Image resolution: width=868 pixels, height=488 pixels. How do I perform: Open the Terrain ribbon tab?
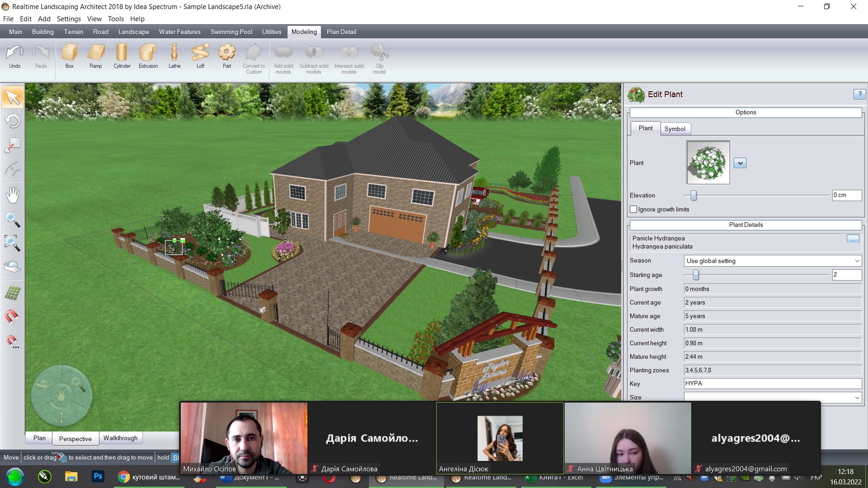[73, 32]
